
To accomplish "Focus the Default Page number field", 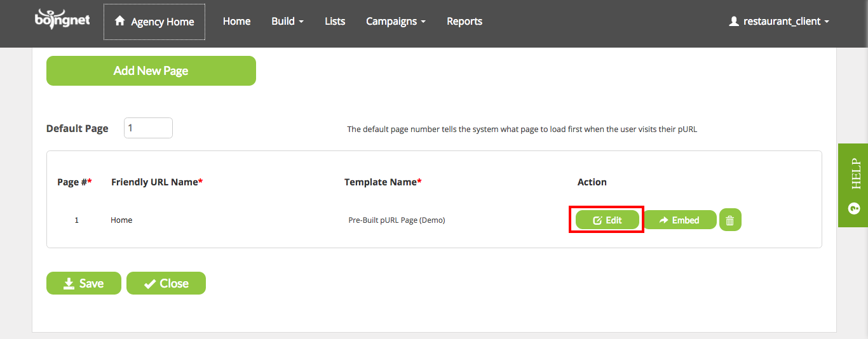I will coord(148,128).
